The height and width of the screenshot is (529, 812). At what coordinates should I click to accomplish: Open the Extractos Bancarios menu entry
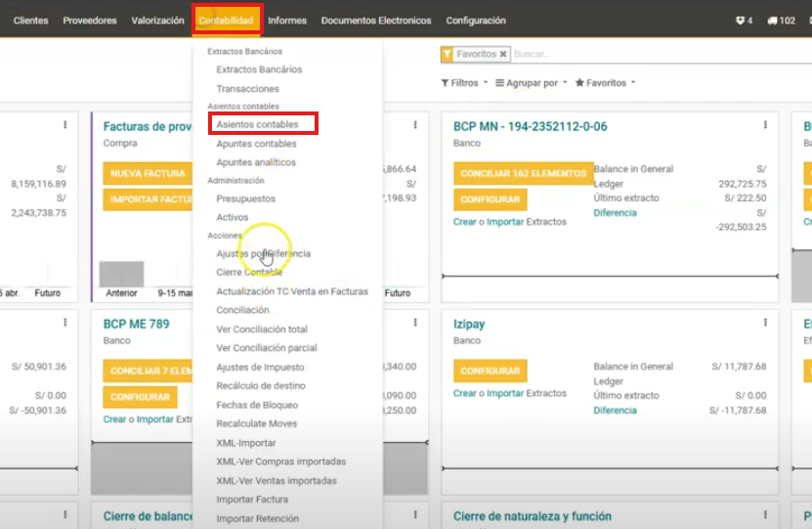259,69
